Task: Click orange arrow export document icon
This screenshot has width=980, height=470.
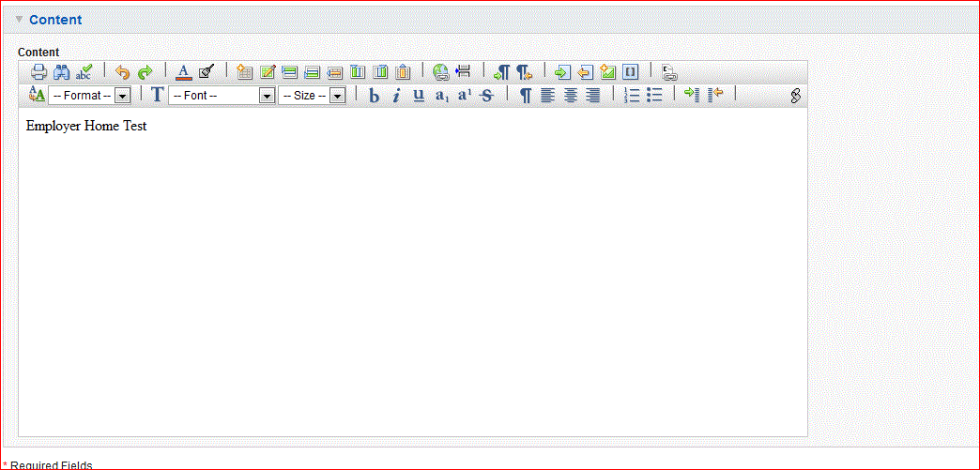Action: (585, 72)
